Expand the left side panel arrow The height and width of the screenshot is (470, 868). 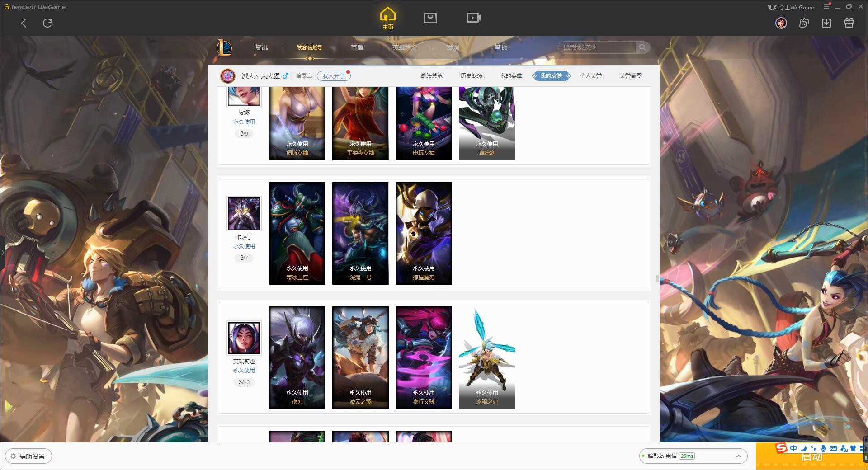coord(2,252)
